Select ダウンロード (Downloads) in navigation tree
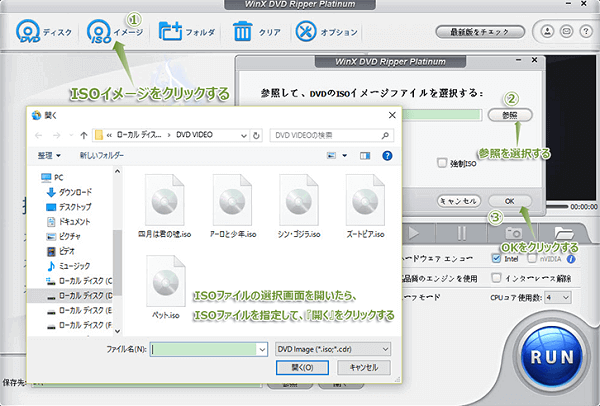 69,192
